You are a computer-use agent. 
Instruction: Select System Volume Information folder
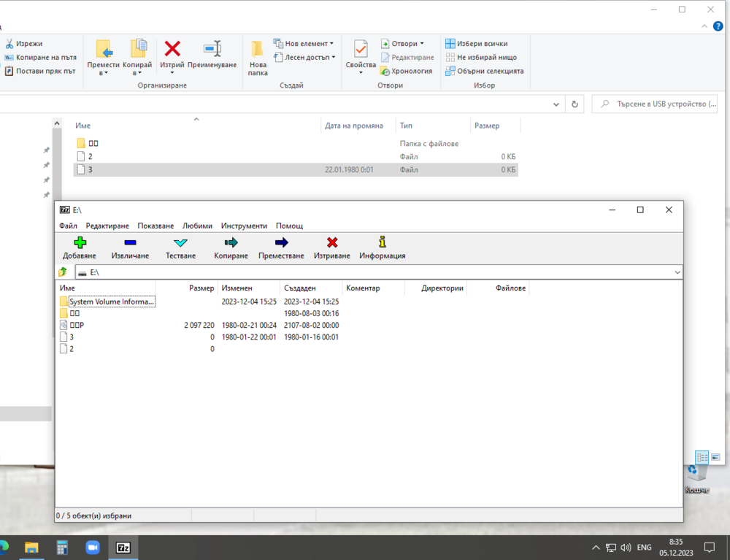[111, 302]
